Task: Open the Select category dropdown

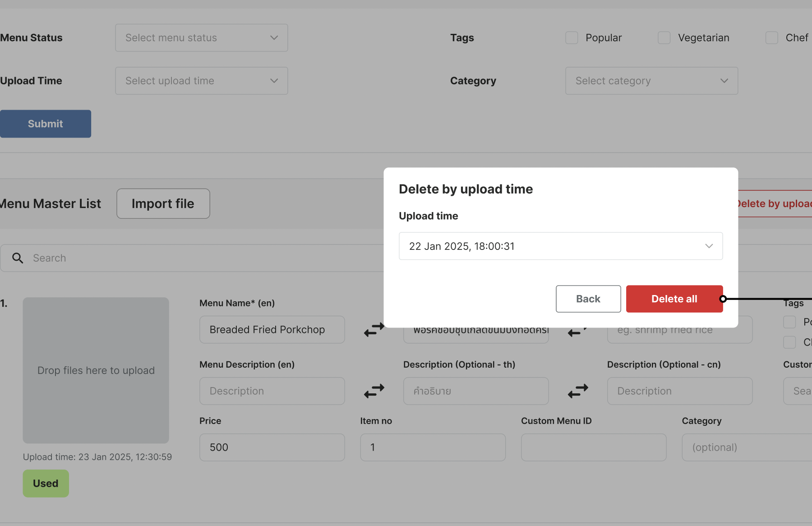Action: pyautogui.click(x=651, y=81)
